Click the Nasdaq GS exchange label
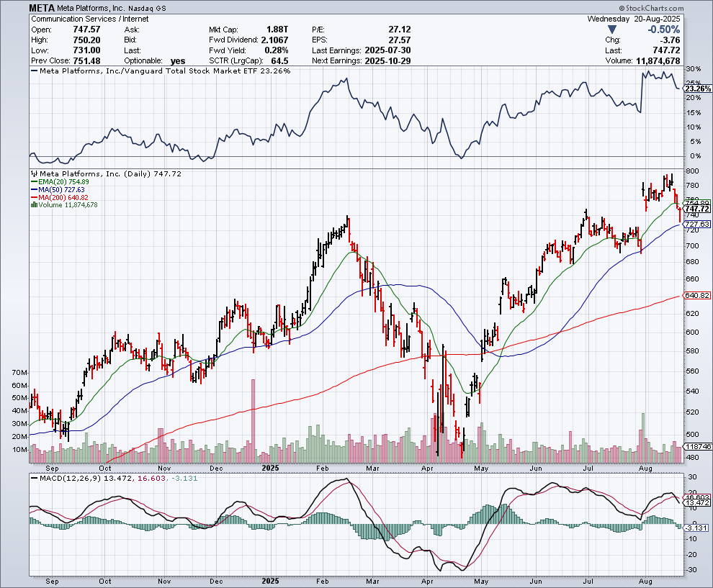Viewport: 713px width, 588px height. point(147,8)
